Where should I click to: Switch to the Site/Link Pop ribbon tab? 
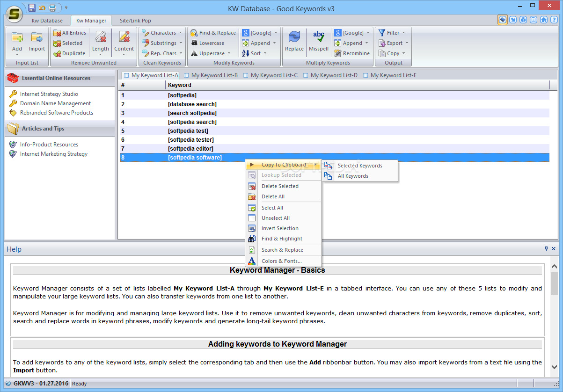point(135,21)
